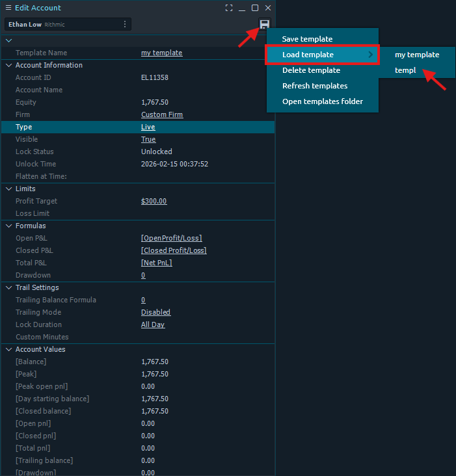Choose Delete template in the menu
This screenshot has height=476, width=456.
tap(311, 70)
